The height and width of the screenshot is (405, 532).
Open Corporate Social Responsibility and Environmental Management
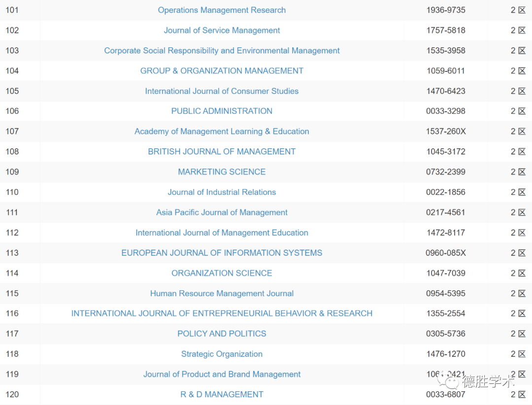point(222,51)
